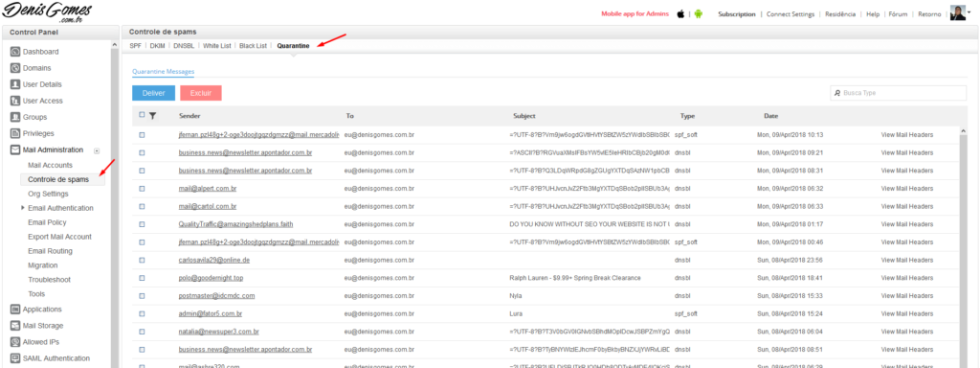Open Migration in the sidebar
Viewport: 980px width, 368px height.
pos(42,265)
